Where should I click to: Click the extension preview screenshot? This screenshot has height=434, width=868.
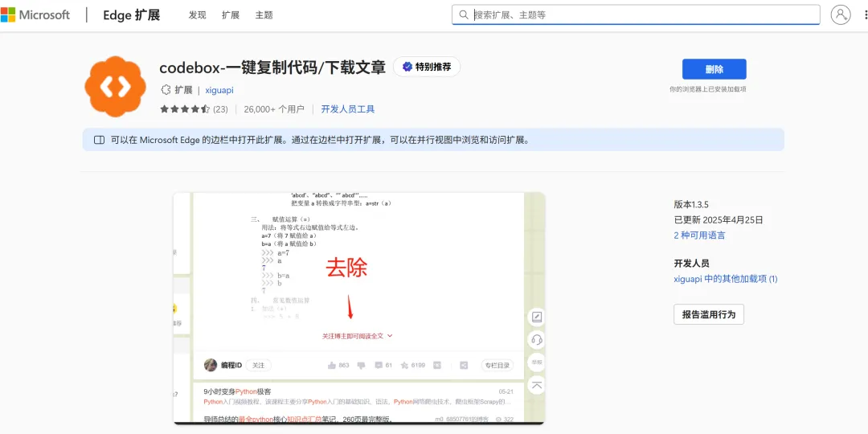(x=358, y=309)
